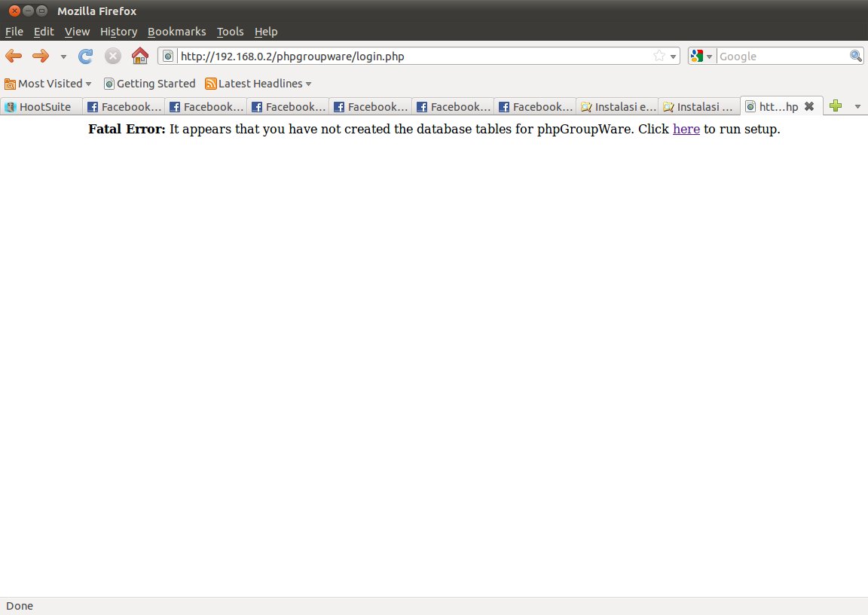The width and height of the screenshot is (868, 615).
Task: Close the current 'htt...hp' tab
Action: coord(809,106)
